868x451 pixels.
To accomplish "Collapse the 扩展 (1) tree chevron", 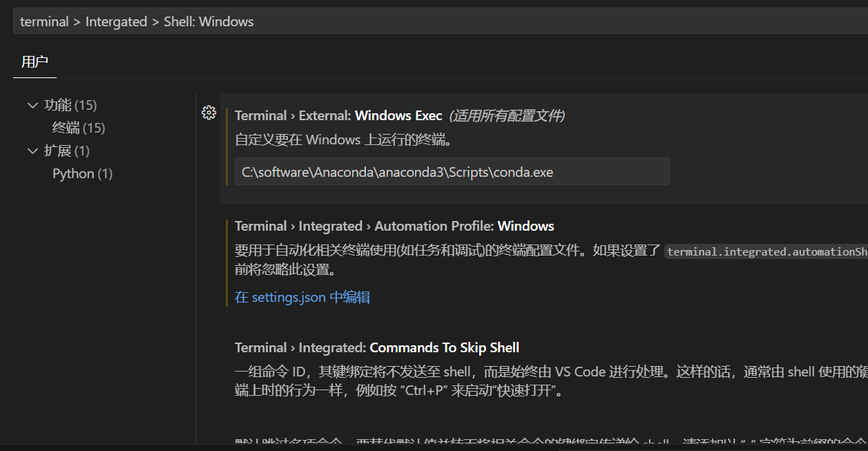I will tap(32, 151).
